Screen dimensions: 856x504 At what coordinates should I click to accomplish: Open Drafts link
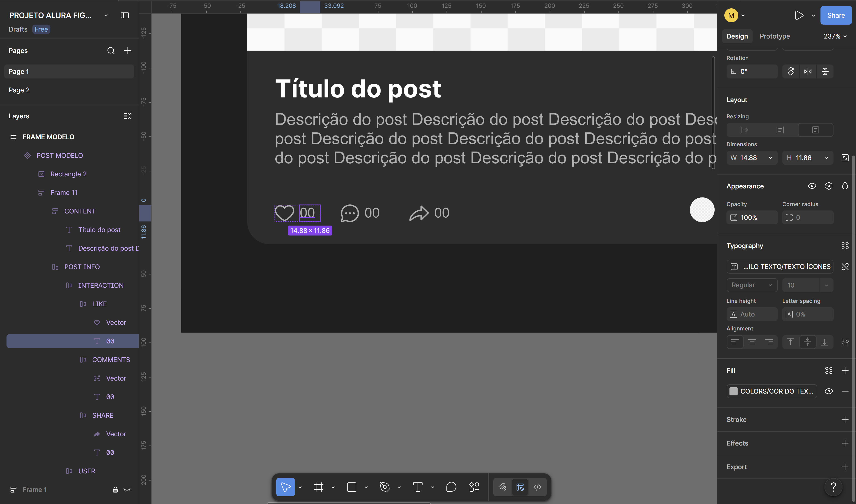[x=18, y=29]
